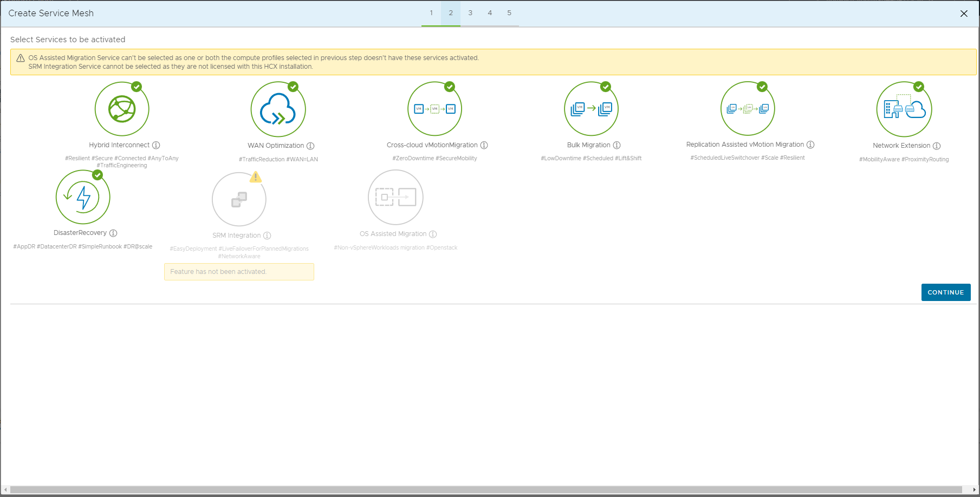This screenshot has width=980, height=497.
Task: View info for Network Extension
Action: [x=937, y=146]
